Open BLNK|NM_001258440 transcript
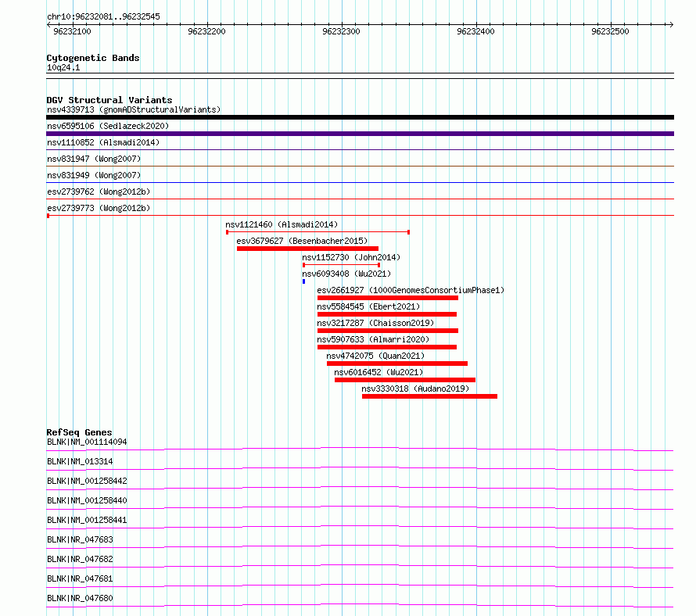The height and width of the screenshot is (616, 696). (87, 500)
